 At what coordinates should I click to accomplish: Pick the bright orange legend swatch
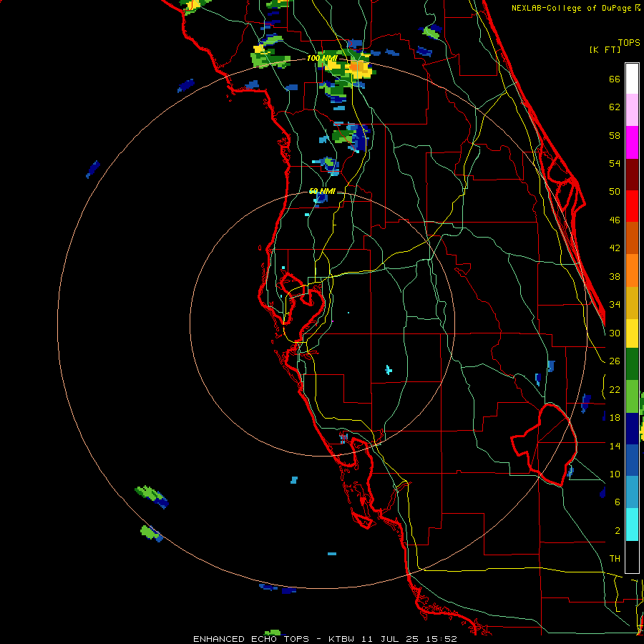[632, 270]
